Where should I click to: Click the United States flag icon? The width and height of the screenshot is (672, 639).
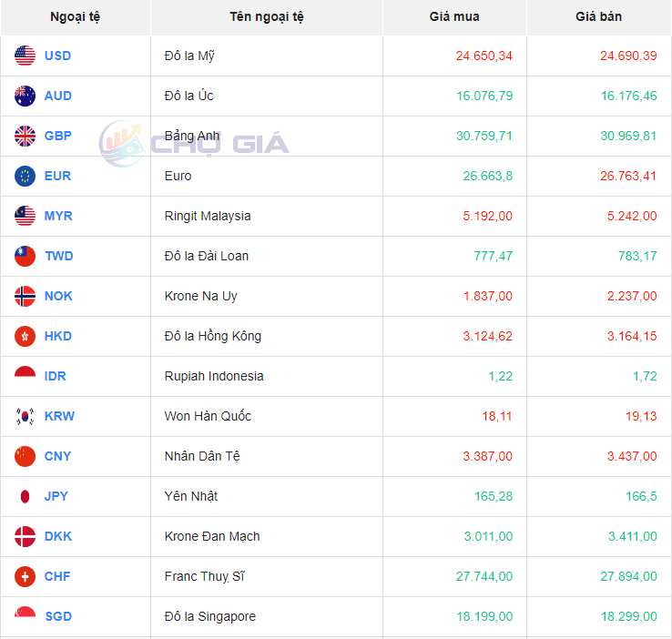tap(25, 56)
